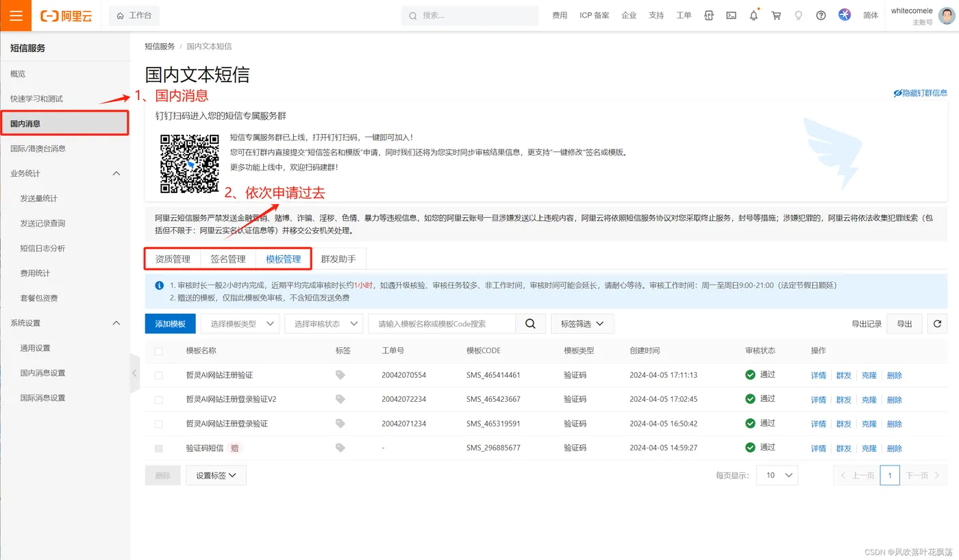The image size is (959, 560).
Task: Click tag icon for 验证码短信 row
Action: [340, 448]
